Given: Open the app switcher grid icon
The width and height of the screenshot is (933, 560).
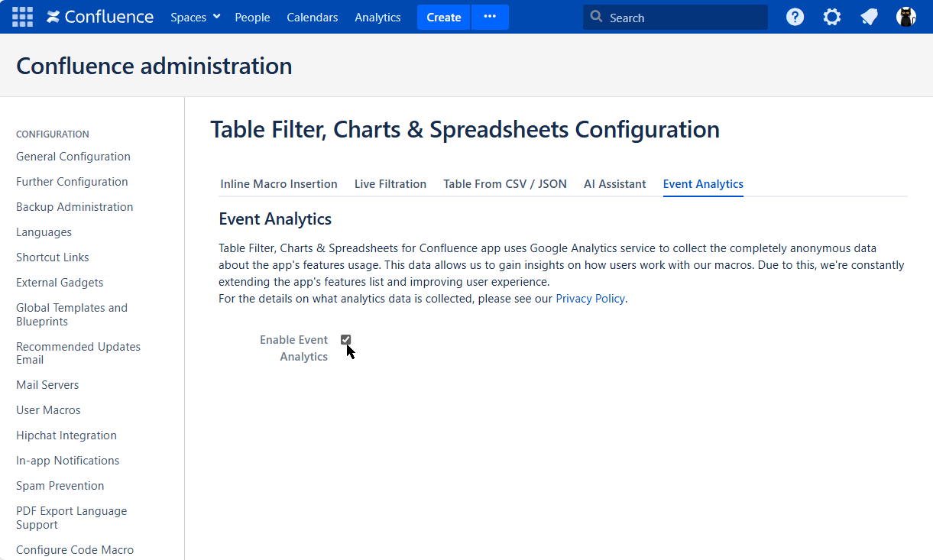Looking at the screenshot, I should point(22,17).
